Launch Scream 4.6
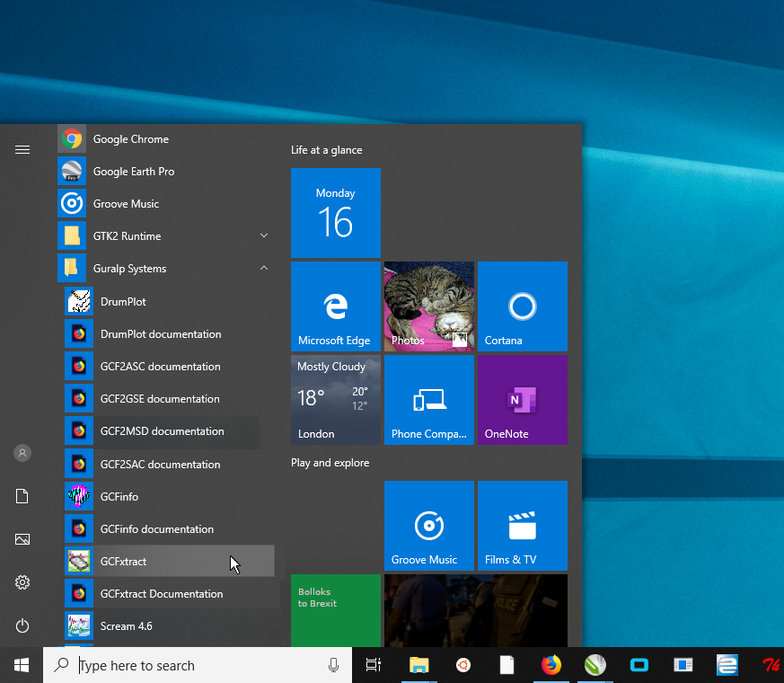Screen dimensions: 784x683 [169, 626]
